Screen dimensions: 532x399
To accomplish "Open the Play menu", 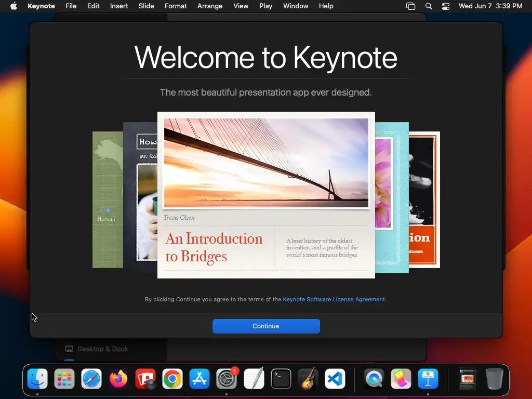I will [265, 6].
